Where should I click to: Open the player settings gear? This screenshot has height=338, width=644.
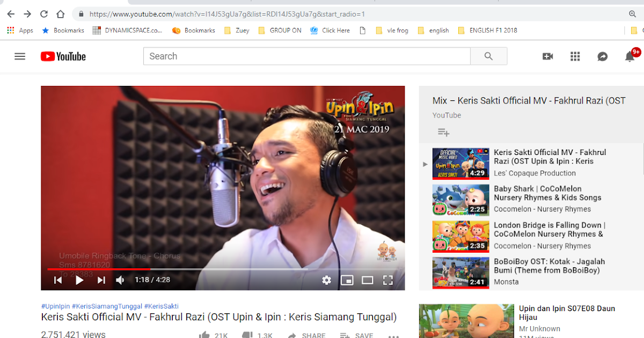326,280
